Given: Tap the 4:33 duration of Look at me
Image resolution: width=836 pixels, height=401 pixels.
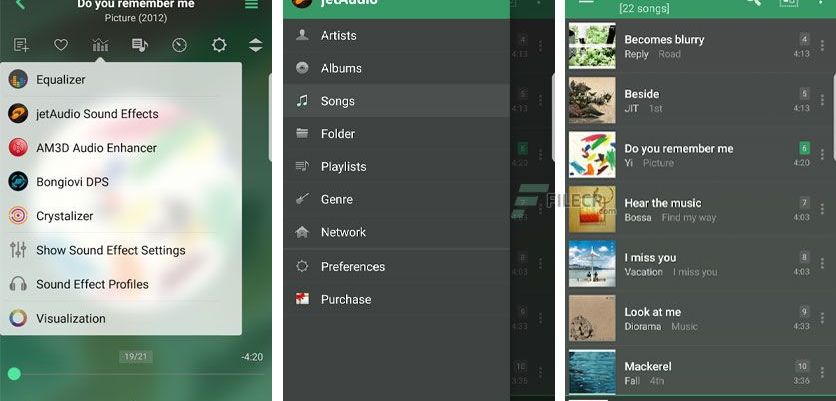Looking at the screenshot, I should (801, 326).
